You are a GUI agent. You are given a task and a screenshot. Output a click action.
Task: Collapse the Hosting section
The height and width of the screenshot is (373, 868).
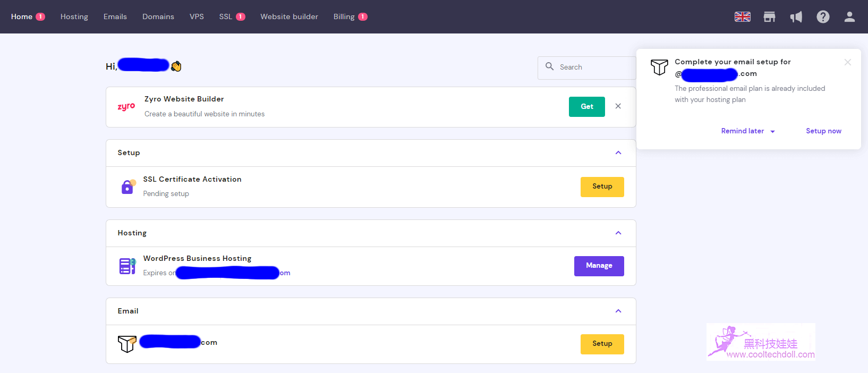[618, 233]
